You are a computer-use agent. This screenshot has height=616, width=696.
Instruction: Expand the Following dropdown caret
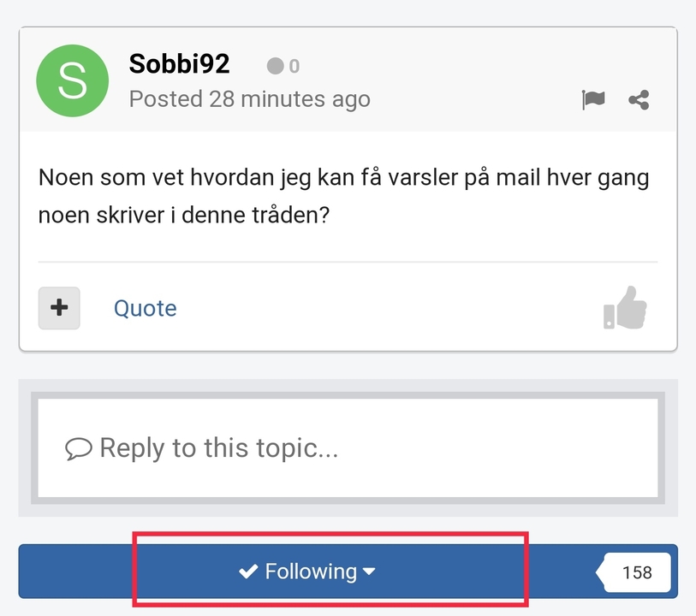(369, 572)
